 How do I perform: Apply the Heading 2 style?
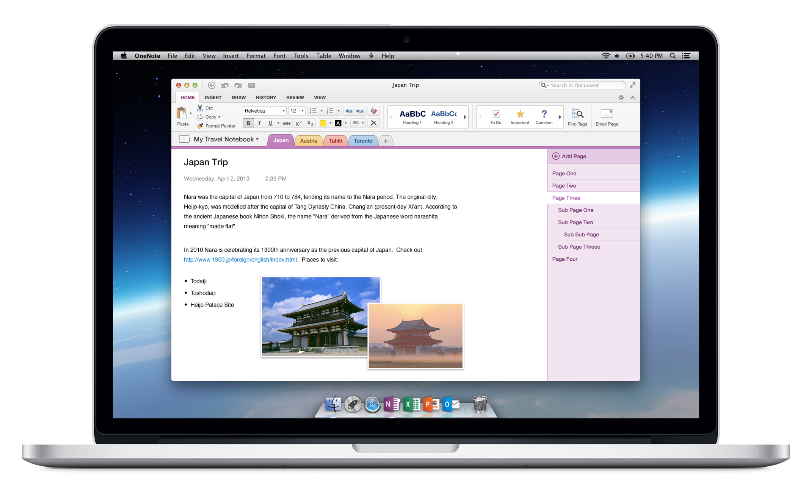tap(444, 117)
